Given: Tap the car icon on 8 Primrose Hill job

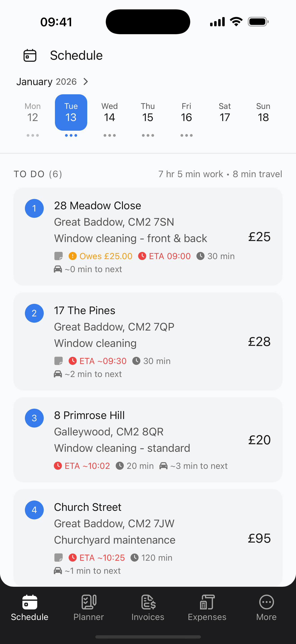Looking at the screenshot, I should [x=163, y=466].
